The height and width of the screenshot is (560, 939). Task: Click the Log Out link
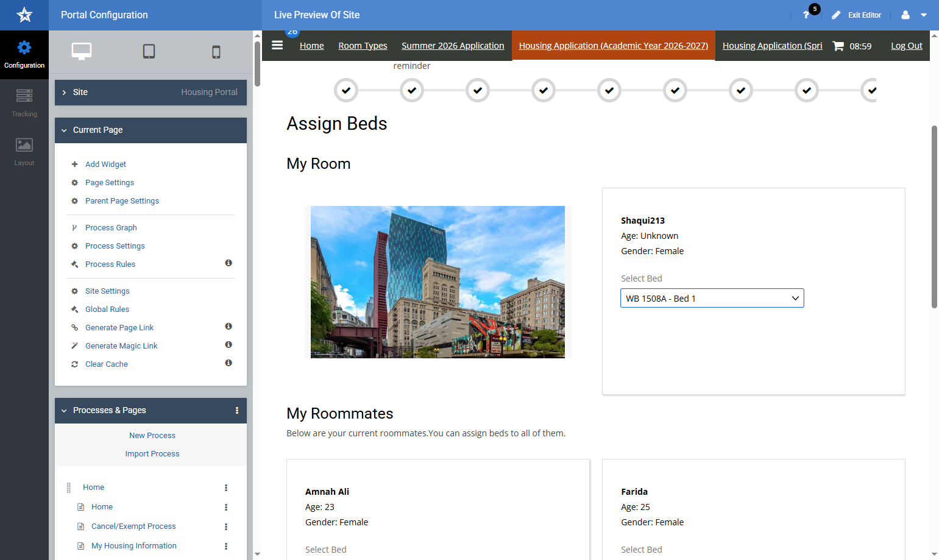click(907, 46)
